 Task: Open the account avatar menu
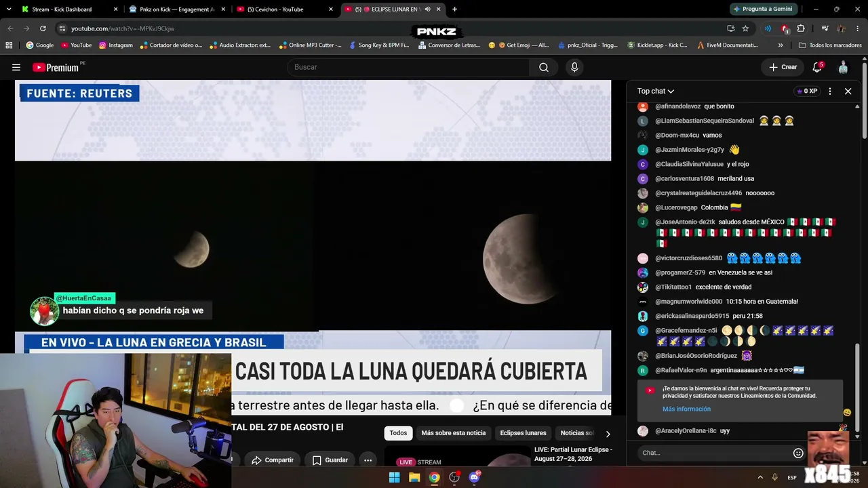tap(843, 67)
